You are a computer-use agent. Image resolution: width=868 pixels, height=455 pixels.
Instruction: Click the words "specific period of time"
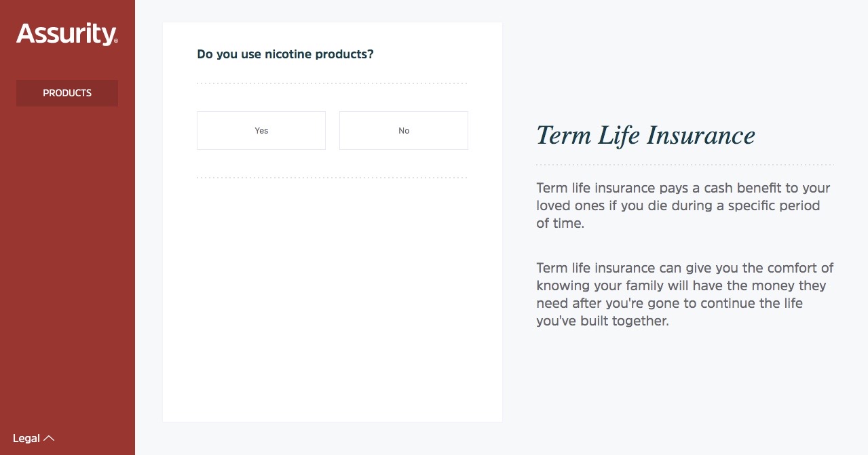679,214
